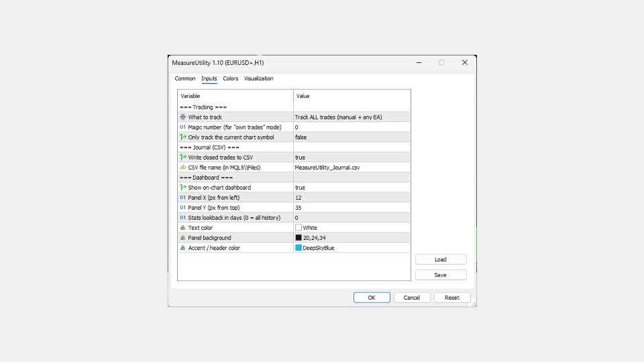644x362 pixels.
Task: Click the integer icon beside Panel Y
Action: (x=182, y=207)
